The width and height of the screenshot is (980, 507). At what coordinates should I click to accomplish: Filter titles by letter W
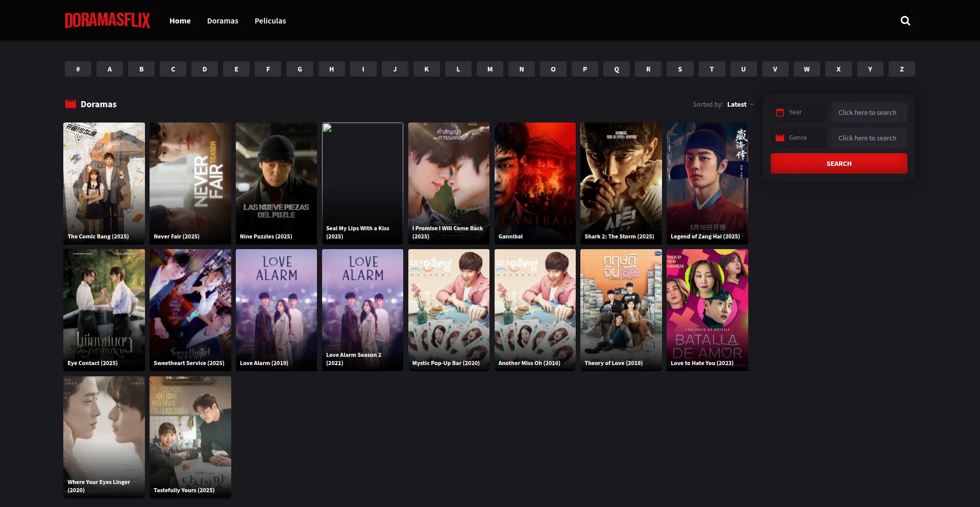(x=806, y=69)
